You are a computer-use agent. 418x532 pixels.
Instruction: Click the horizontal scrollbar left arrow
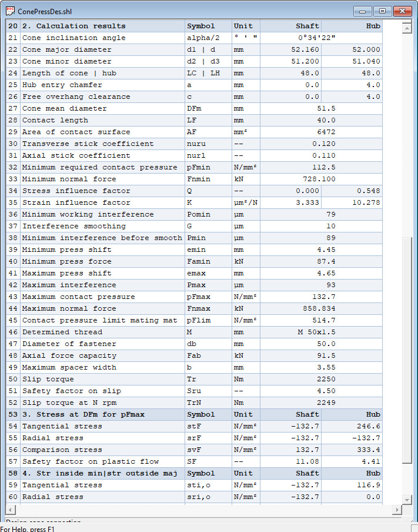[10, 510]
